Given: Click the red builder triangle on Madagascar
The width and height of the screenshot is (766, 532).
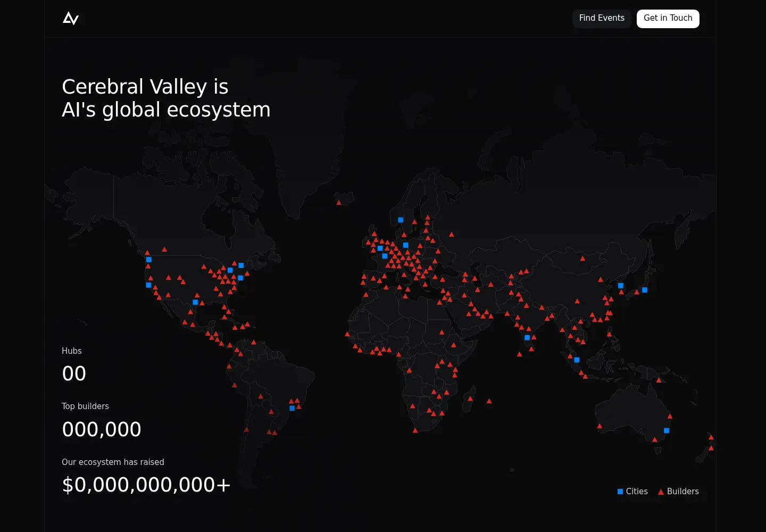Looking at the screenshot, I should (470, 398).
